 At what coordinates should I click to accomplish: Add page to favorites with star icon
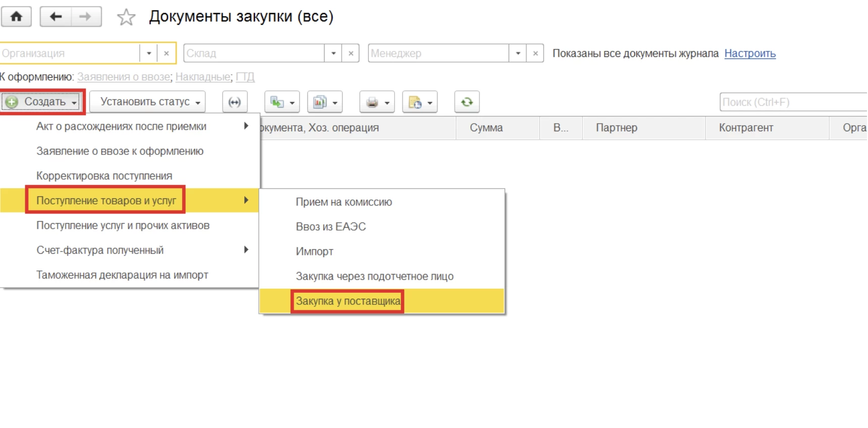tap(126, 18)
